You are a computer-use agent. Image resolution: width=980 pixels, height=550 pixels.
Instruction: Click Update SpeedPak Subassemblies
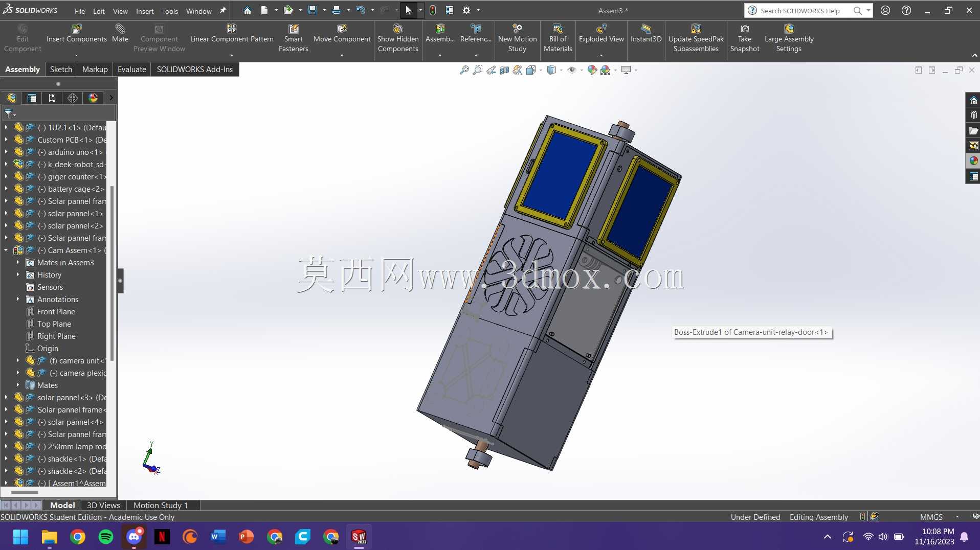point(696,38)
